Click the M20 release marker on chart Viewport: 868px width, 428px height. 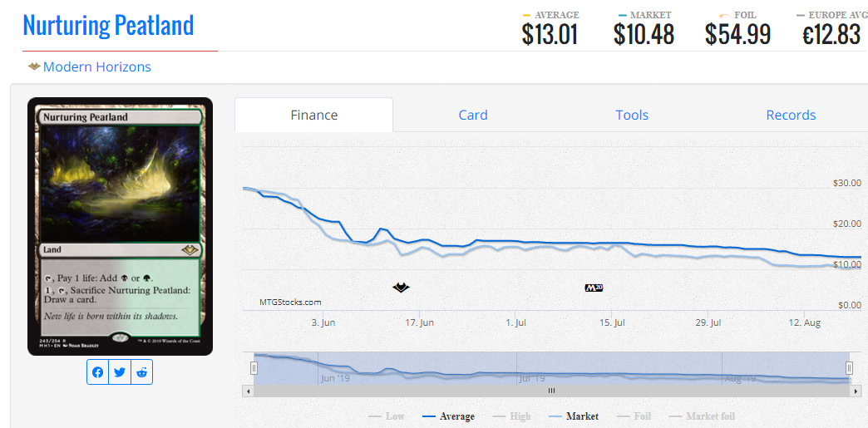coord(594,288)
